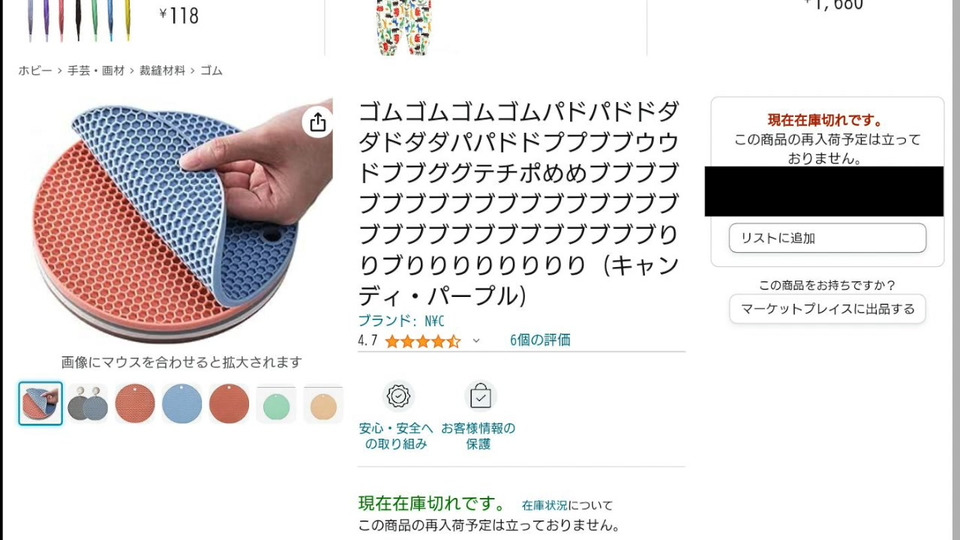
Task: Select the blue round mat thumbnail
Action: [182, 404]
